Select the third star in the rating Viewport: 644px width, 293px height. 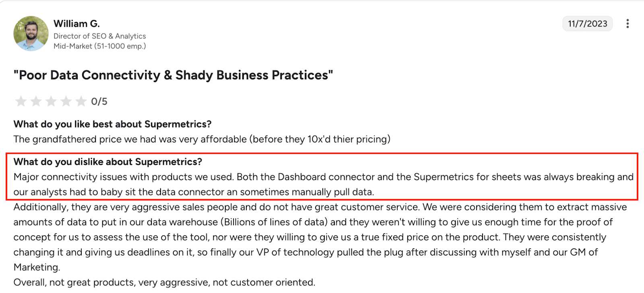[51, 101]
